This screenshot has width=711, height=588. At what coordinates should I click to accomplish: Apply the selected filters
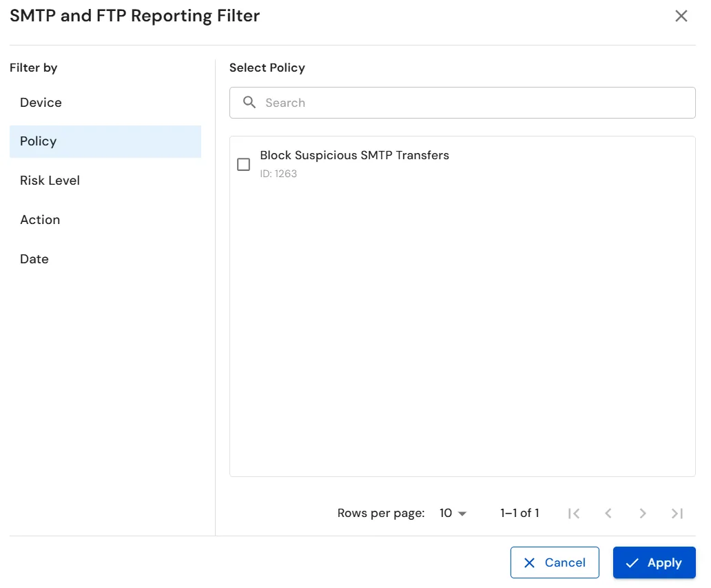[654, 562]
